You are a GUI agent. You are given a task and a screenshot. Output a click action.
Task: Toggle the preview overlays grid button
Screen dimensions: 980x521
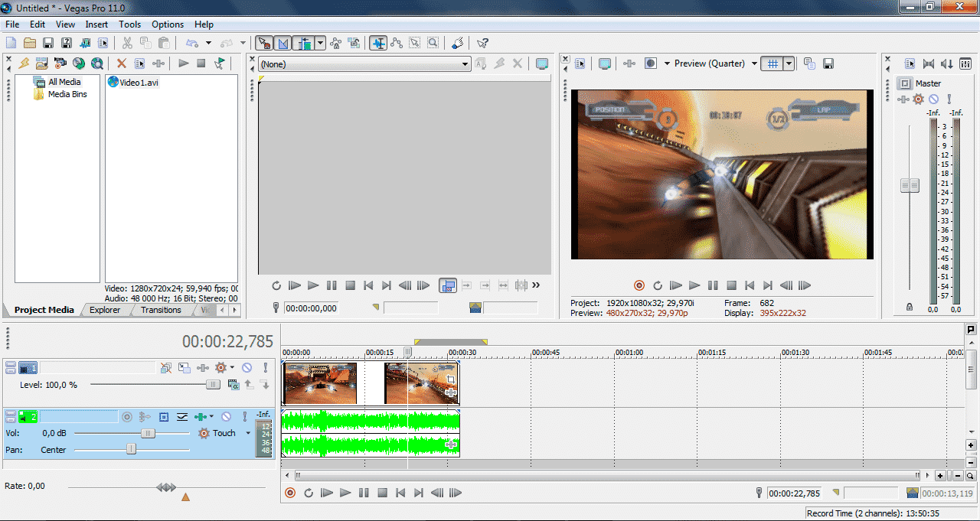click(x=772, y=63)
